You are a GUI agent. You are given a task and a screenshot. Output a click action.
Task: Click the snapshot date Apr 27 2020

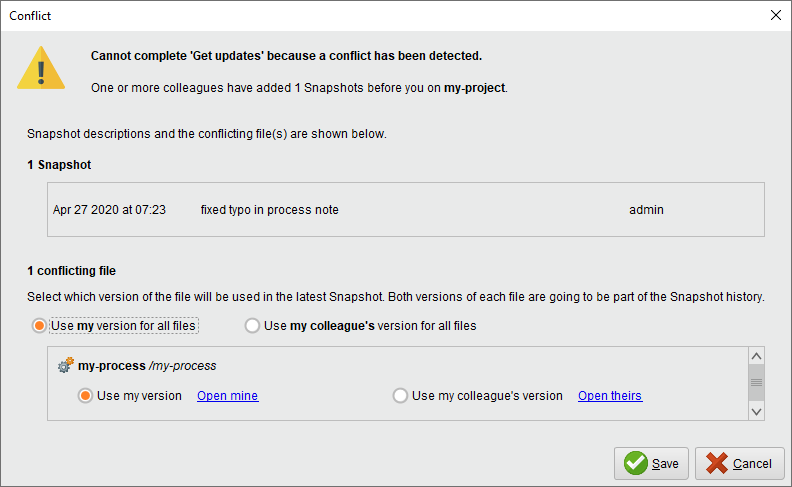click(x=109, y=210)
